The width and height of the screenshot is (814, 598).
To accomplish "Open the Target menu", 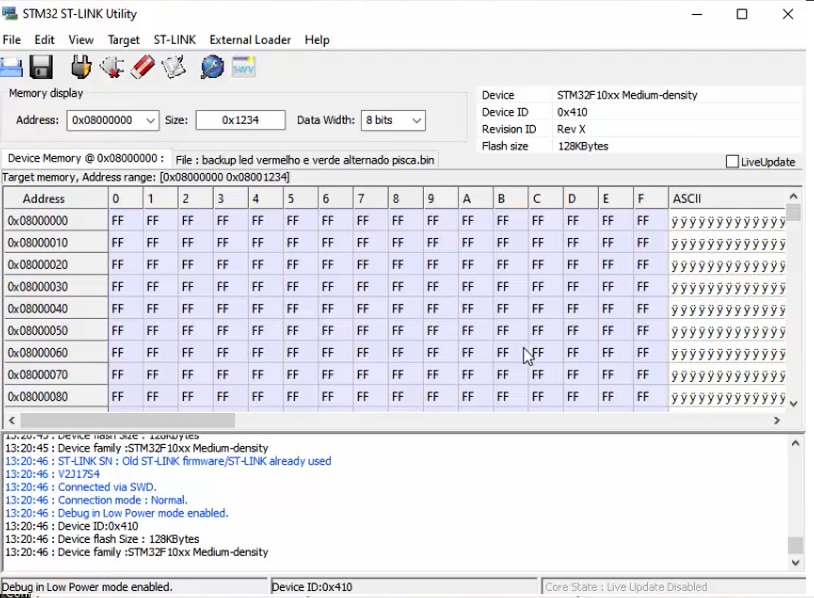I will coord(124,40).
